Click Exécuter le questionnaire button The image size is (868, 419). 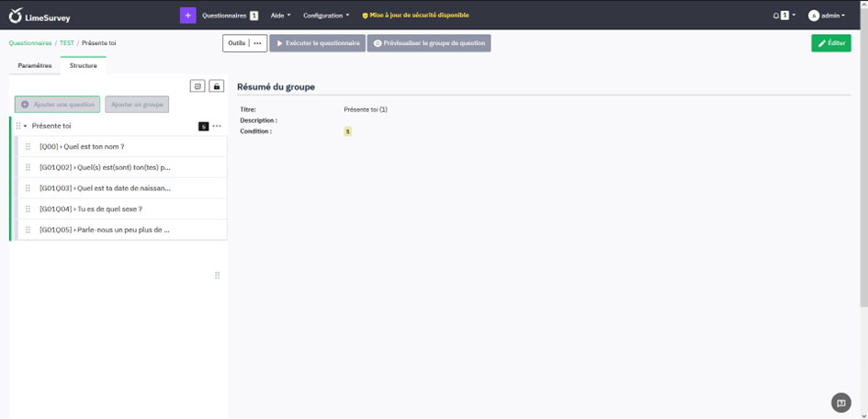click(x=316, y=43)
